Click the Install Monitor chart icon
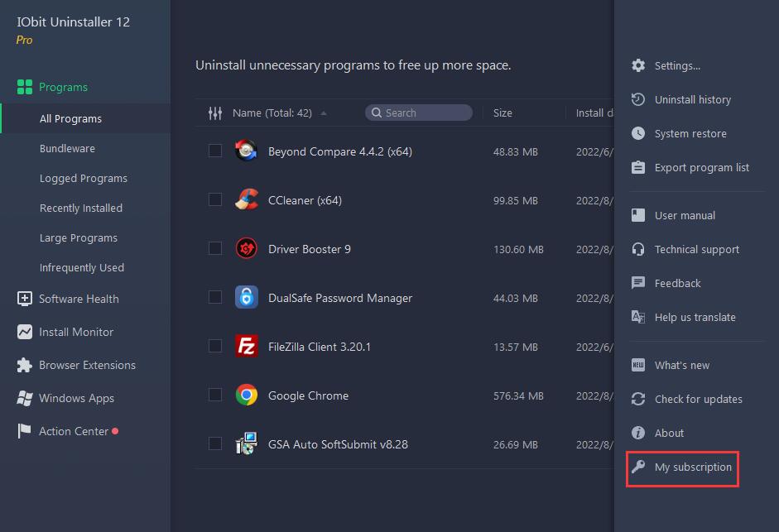Screen dimensions: 779x532 (24, 332)
